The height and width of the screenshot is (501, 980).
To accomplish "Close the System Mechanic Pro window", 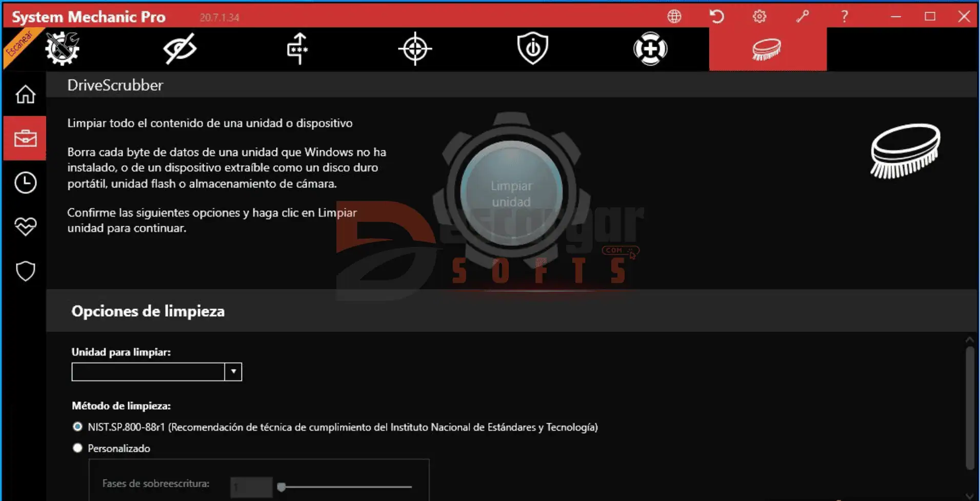I will coord(964,16).
